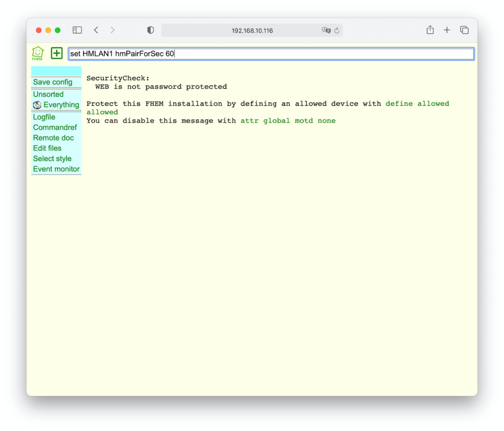Open the FHEM home logo

click(37, 53)
